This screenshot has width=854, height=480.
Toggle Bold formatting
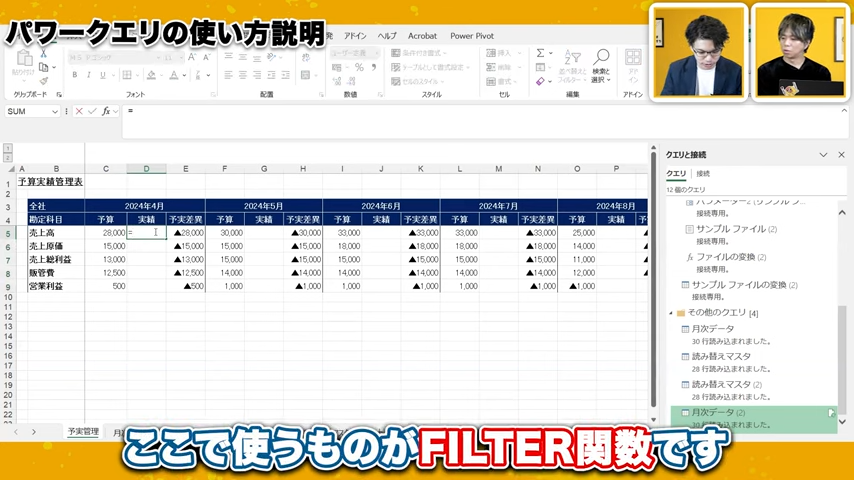[75, 75]
